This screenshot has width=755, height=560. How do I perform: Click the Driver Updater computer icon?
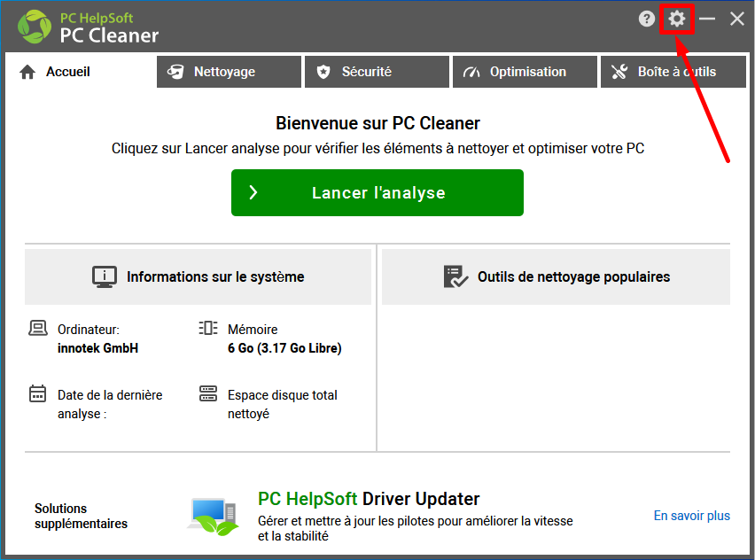tap(213, 517)
